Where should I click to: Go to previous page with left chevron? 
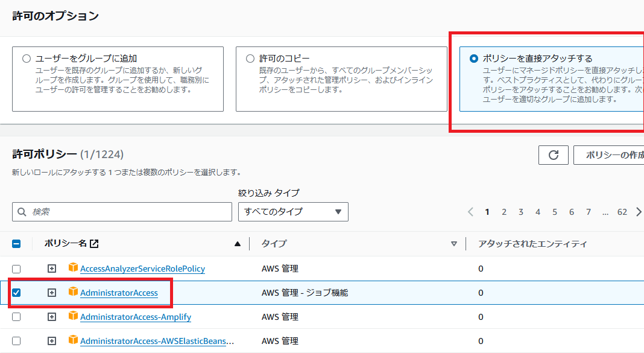pos(471,212)
